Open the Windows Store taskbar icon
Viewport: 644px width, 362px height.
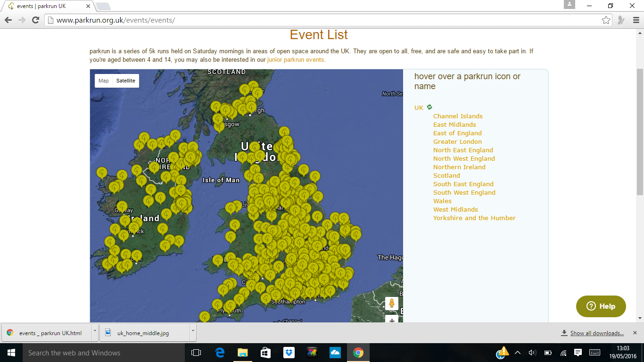[265, 353]
